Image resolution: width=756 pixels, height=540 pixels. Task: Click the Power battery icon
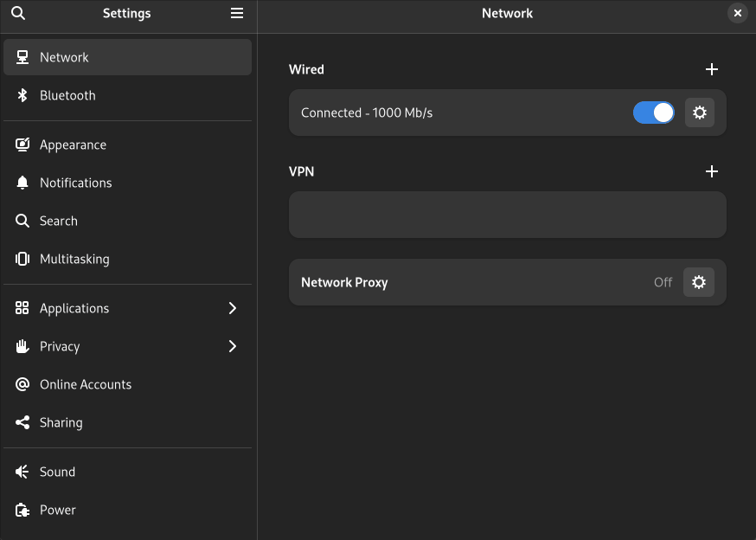[x=22, y=510]
